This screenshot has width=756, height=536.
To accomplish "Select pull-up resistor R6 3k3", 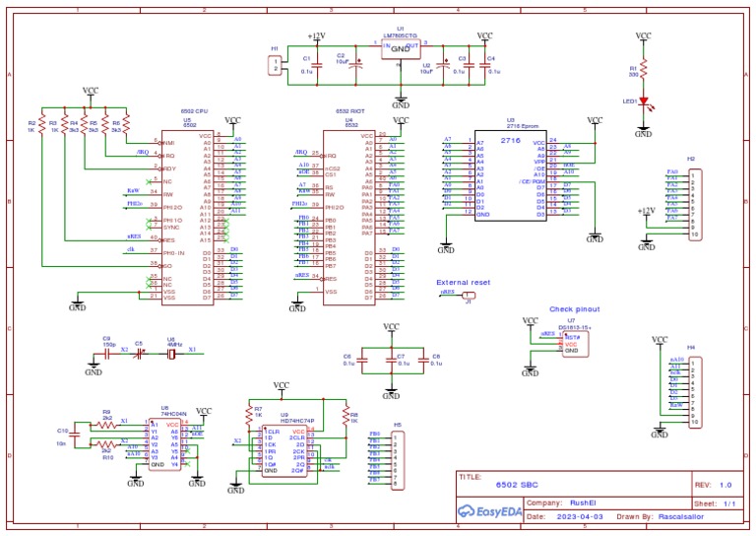I will pos(126,123).
